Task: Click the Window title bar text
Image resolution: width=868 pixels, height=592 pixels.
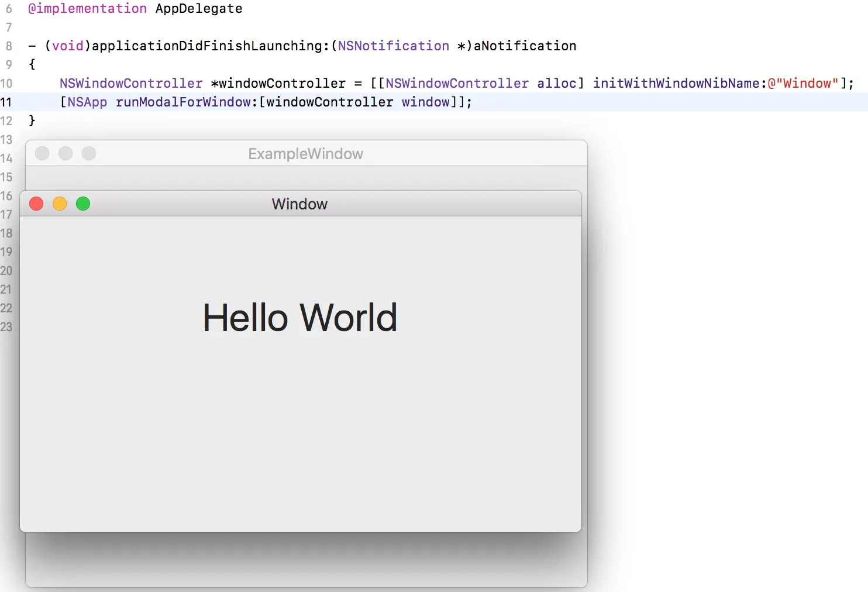Action: [299, 204]
